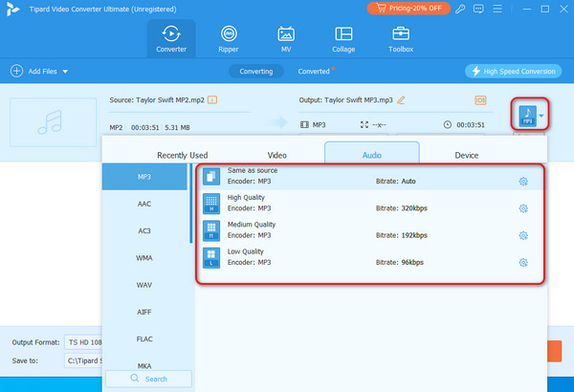
Task: Select the Audio format tab
Action: point(372,153)
